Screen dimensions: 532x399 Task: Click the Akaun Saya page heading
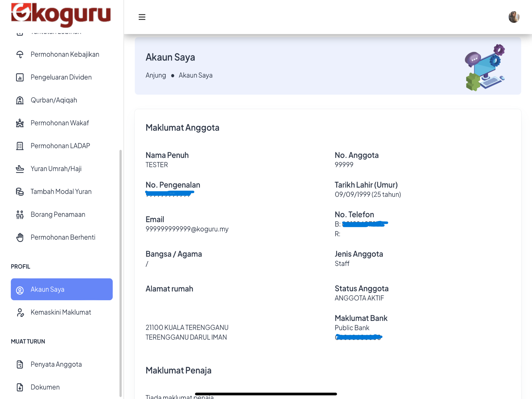[170, 57]
